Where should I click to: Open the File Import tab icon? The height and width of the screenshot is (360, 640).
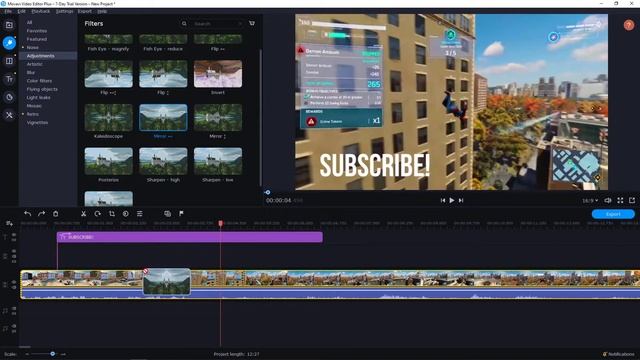pos(9,25)
